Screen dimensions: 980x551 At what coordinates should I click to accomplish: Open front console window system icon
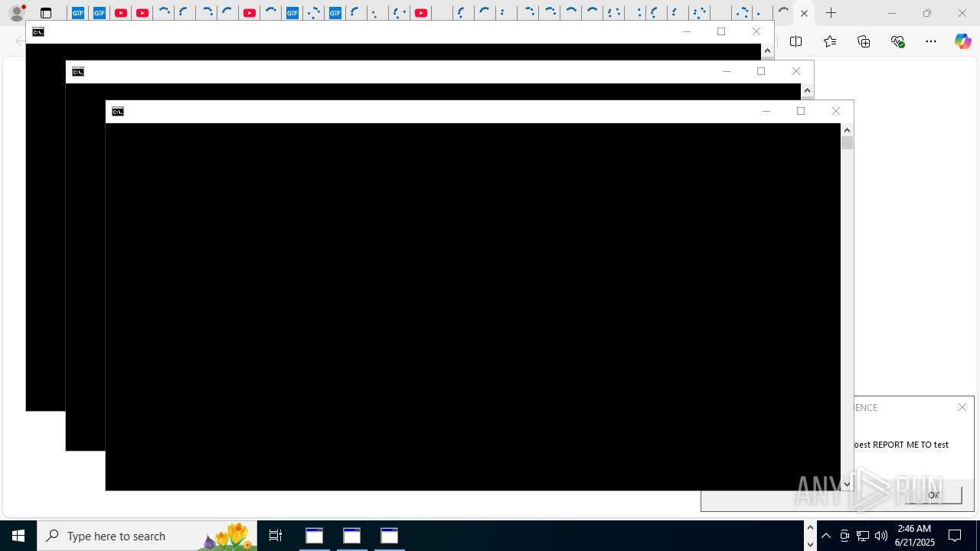(x=118, y=112)
